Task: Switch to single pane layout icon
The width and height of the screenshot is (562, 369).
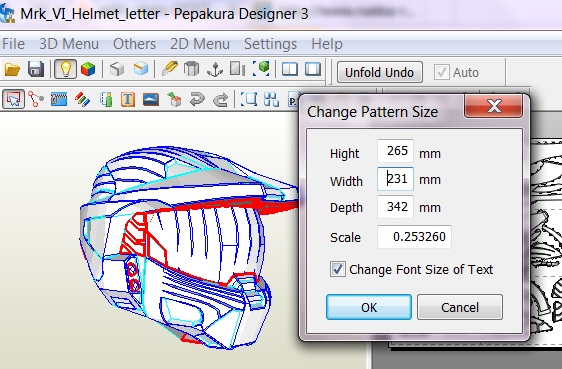Action: [313, 69]
